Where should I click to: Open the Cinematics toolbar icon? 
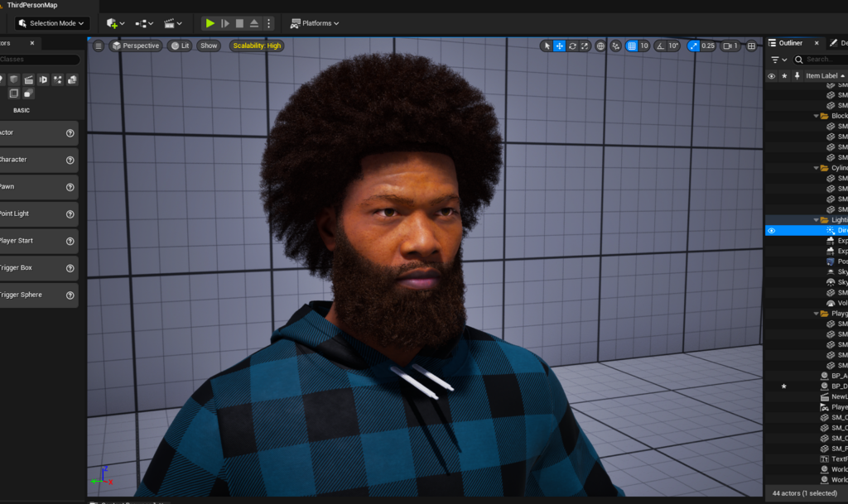[169, 23]
